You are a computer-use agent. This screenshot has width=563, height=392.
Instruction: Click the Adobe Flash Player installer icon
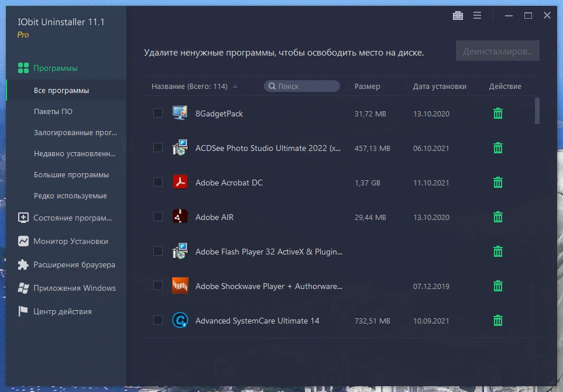coord(180,251)
